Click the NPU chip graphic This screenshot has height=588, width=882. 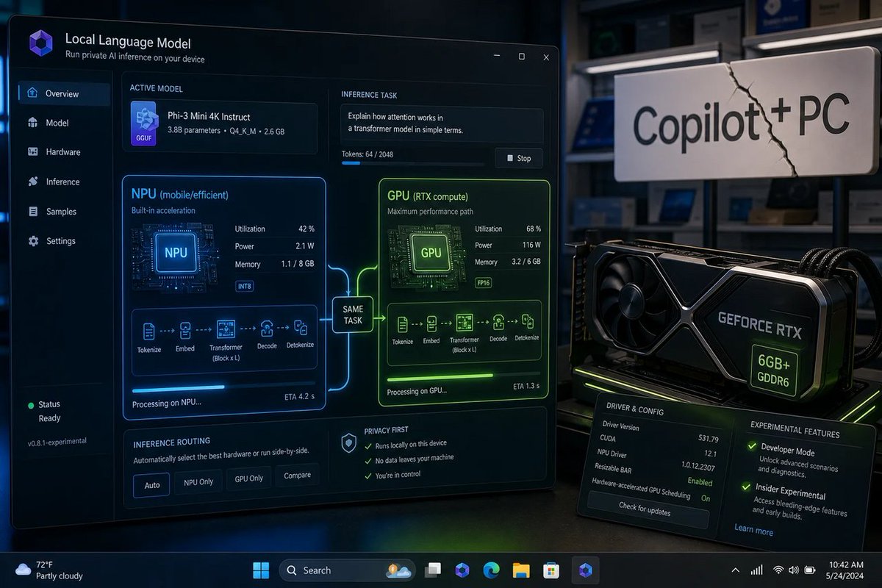176,252
